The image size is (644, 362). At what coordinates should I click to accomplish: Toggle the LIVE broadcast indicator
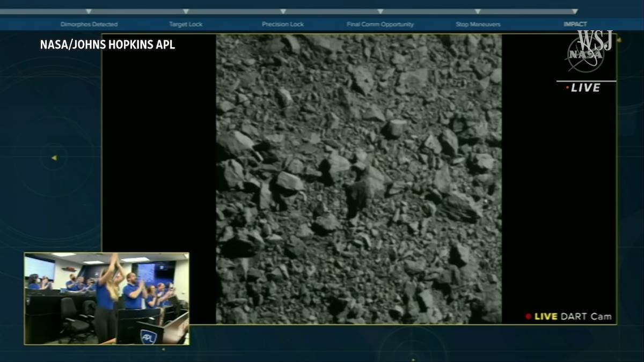tap(584, 88)
